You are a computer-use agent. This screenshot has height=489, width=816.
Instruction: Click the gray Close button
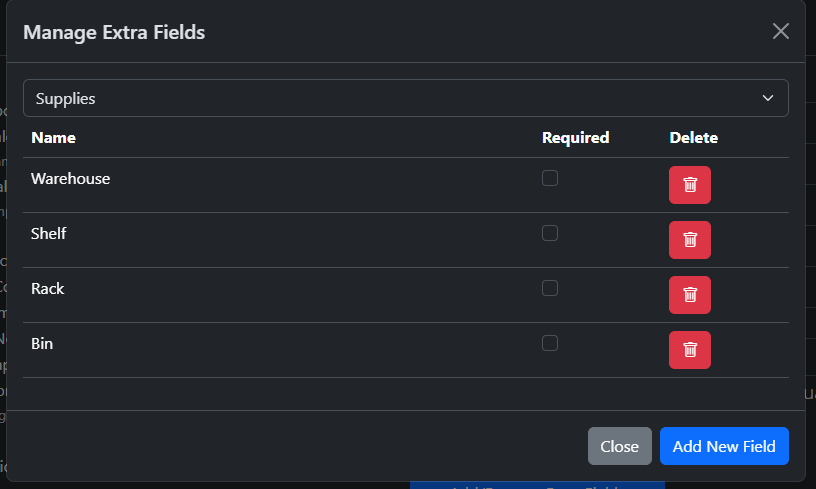click(619, 446)
